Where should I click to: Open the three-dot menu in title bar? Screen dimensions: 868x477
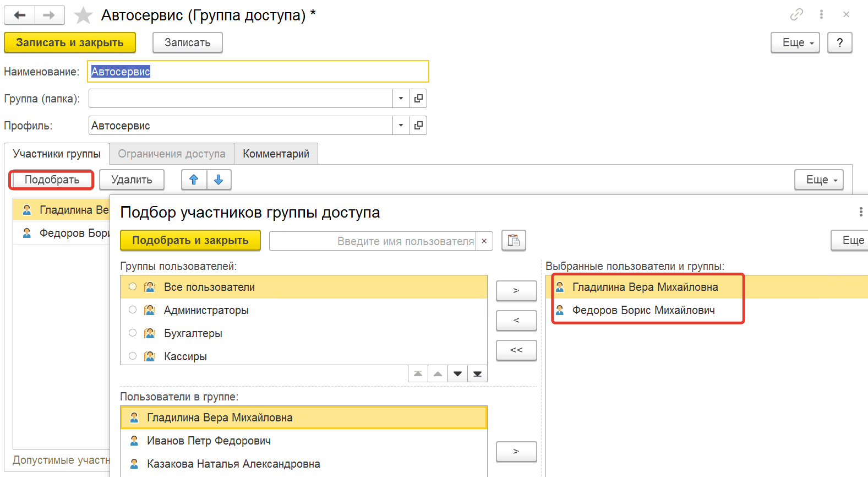click(x=821, y=14)
